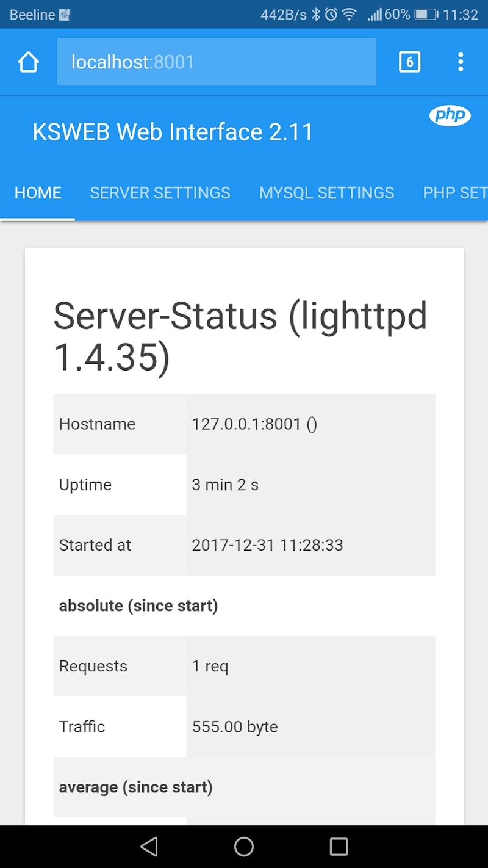
Task: Open the tab counter showing 6 tabs
Action: tap(409, 61)
